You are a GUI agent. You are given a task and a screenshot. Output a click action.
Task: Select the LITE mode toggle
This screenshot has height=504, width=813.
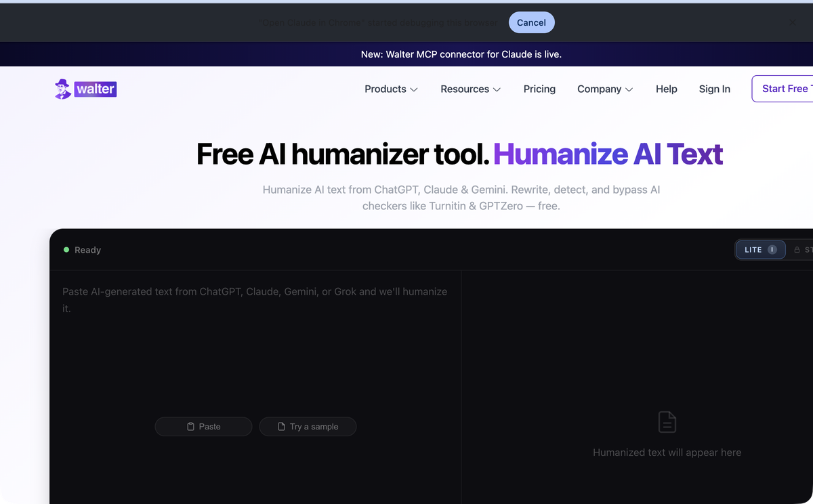761,249
